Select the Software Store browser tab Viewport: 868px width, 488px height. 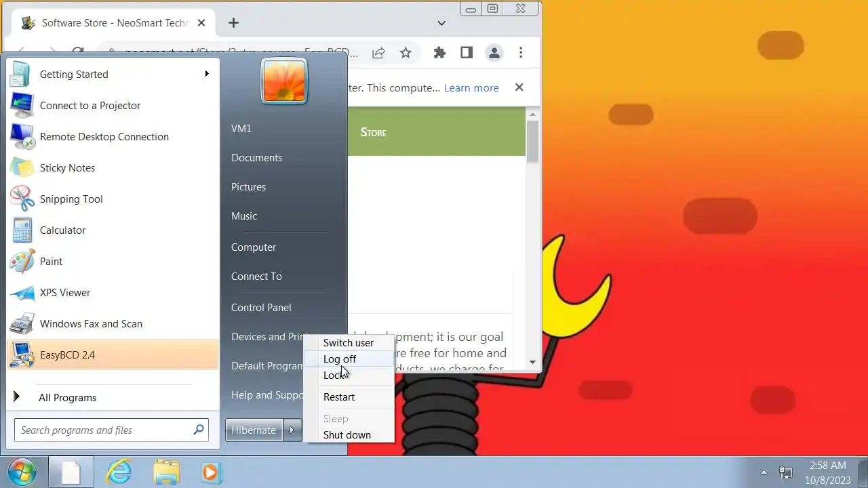[115, 23]
